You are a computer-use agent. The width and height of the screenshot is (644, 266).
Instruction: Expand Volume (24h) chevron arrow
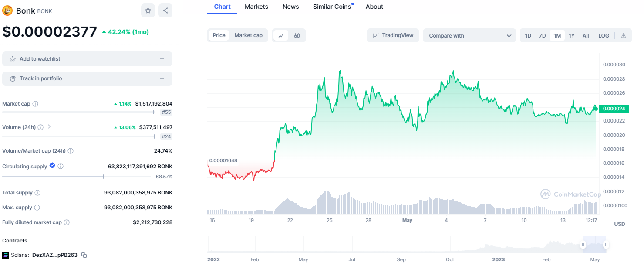(49, 127)
